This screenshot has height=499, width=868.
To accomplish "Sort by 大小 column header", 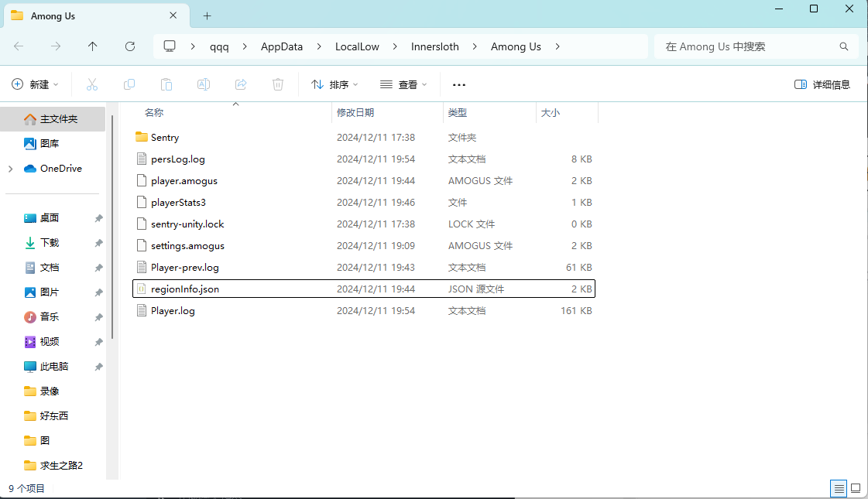I will click(x=551, y=113).
